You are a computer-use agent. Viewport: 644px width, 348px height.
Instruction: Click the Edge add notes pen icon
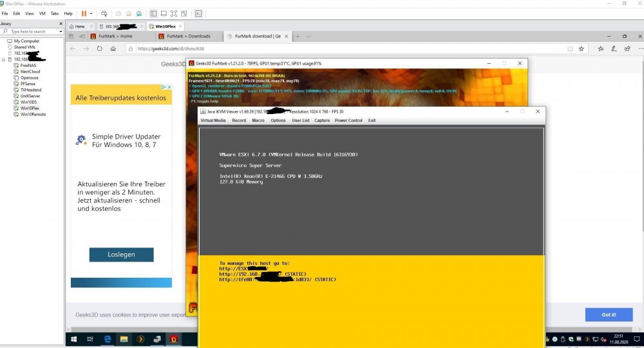pos(614,48)
